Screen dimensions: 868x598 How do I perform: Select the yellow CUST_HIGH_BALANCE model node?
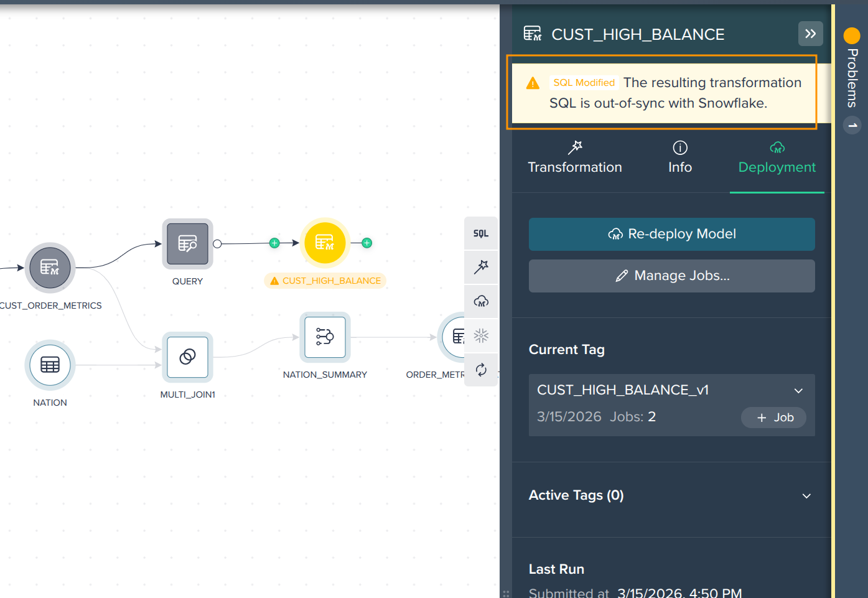coord(325,243)
